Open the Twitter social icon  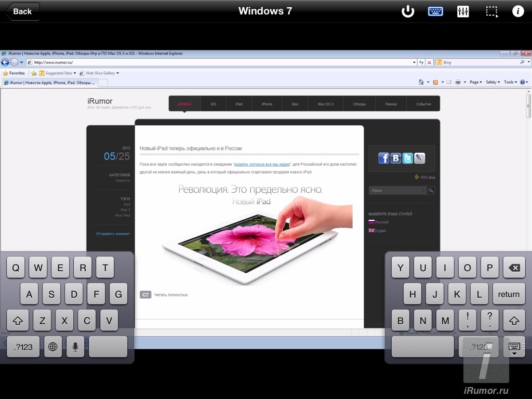coord(407,158)
